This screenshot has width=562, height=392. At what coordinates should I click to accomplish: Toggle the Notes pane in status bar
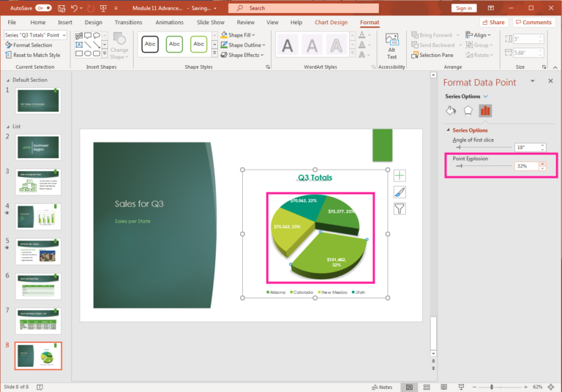[382, 386]
